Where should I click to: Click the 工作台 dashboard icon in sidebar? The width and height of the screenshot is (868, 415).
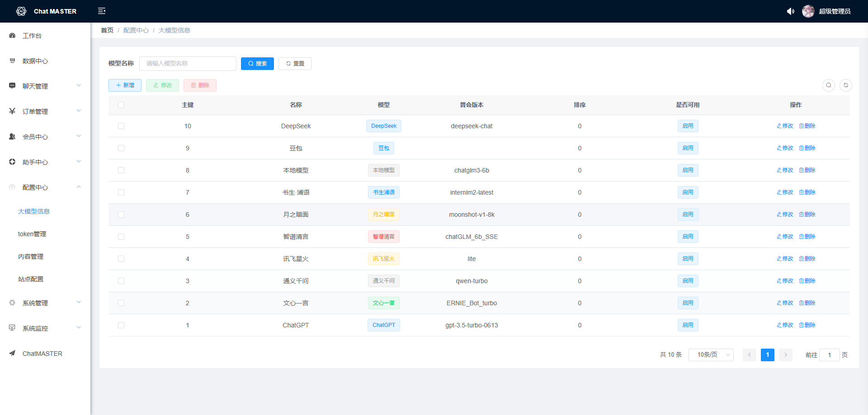(12, 36)
